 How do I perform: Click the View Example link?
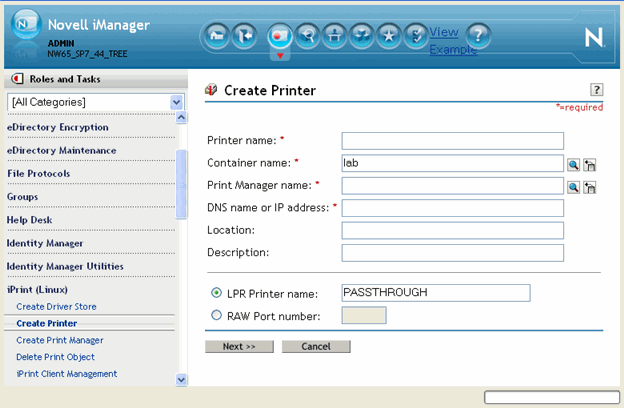click(453, 41)
